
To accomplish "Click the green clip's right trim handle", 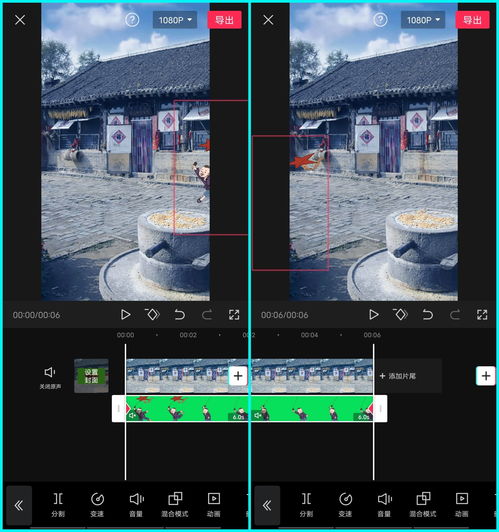I will click(380, 408).
